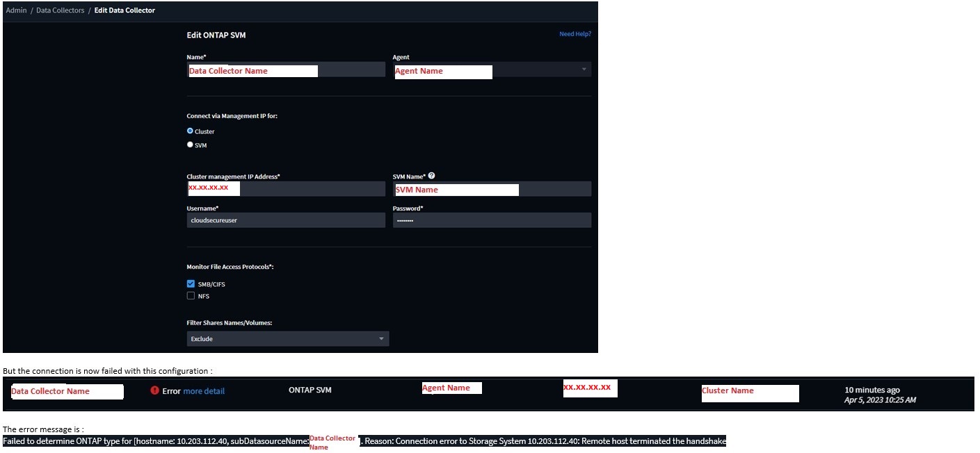The image size is (980, 453).
Task: Navigate to Data Collectors breadcrumb
Action: pos(60,10)
